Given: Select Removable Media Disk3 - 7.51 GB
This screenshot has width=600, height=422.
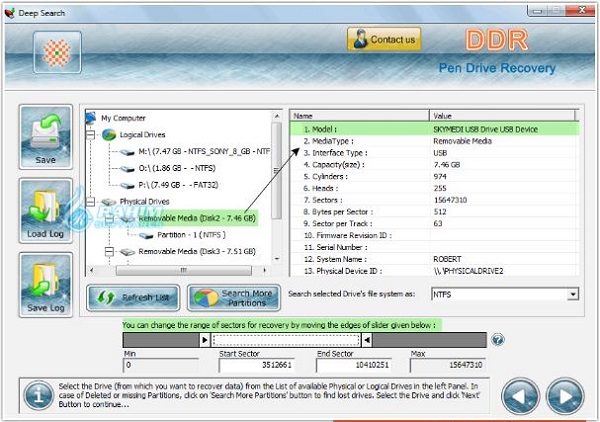Looking at the screenshot, I should [197, 251].
